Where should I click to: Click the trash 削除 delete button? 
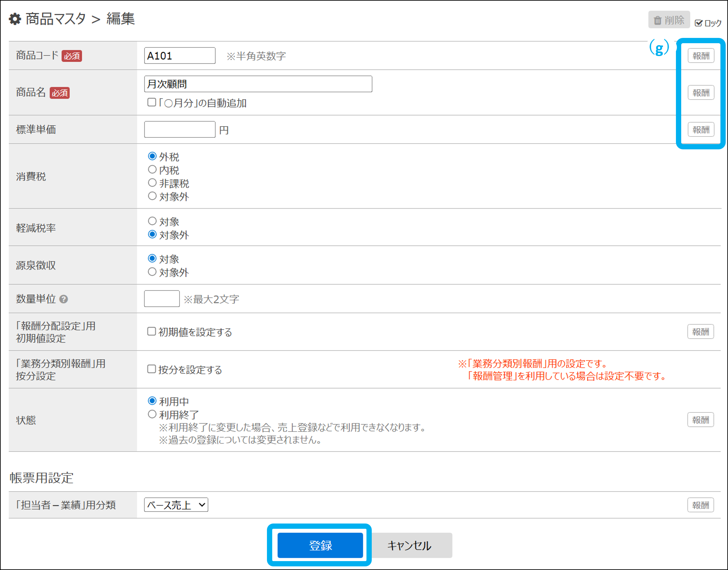point(669,20)
